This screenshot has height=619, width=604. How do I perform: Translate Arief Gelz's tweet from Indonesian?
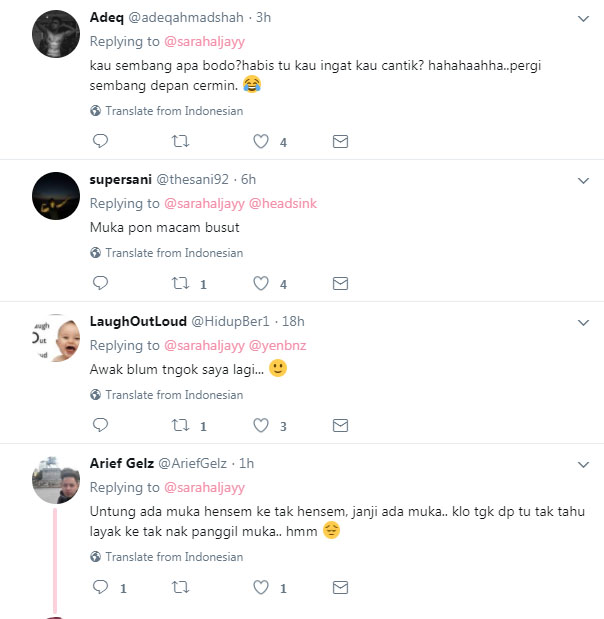coord(173,557)
